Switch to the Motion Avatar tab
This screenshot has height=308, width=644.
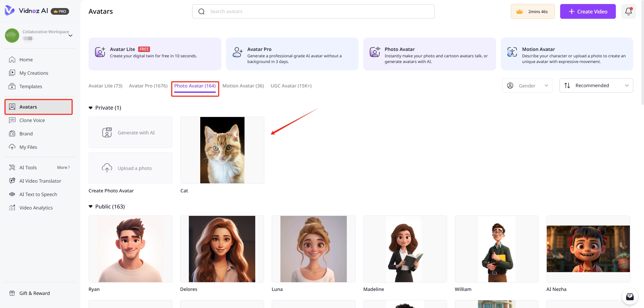pos(243,86)
